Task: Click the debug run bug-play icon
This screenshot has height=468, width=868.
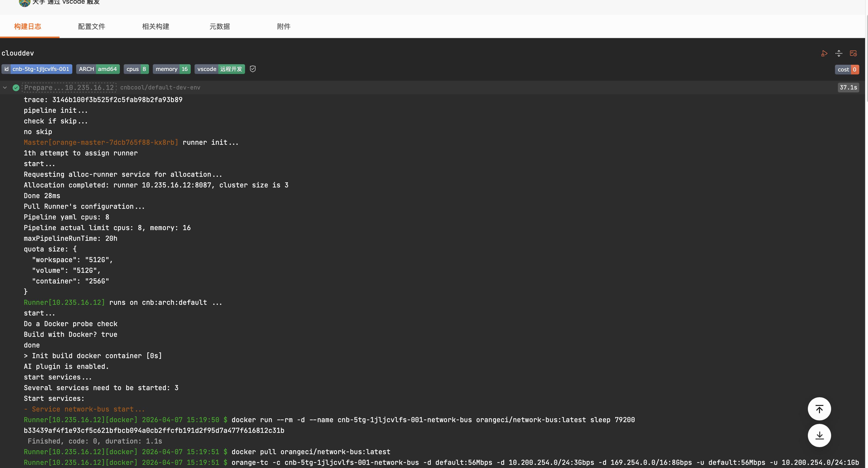Action: click(824, 54)
